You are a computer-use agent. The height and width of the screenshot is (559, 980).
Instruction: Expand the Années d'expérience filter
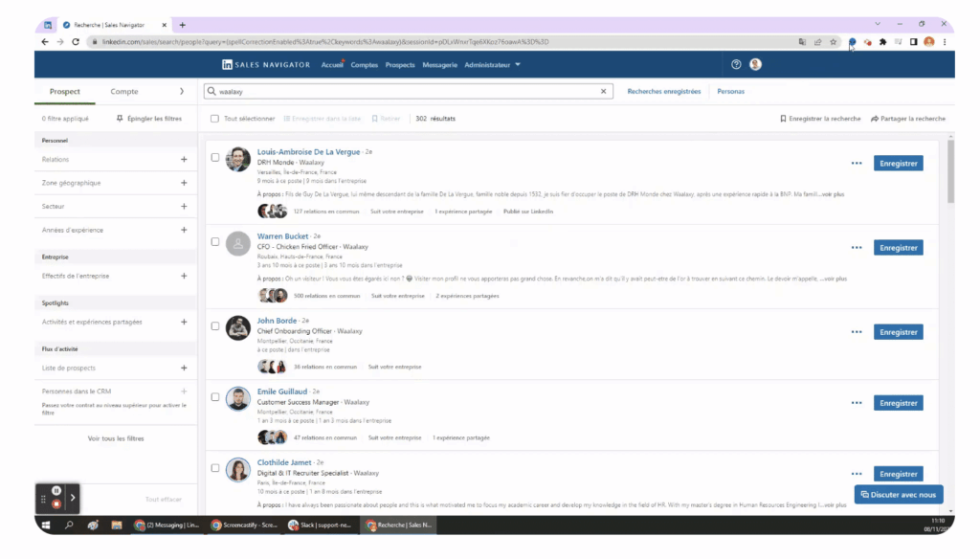pos(184,230)
